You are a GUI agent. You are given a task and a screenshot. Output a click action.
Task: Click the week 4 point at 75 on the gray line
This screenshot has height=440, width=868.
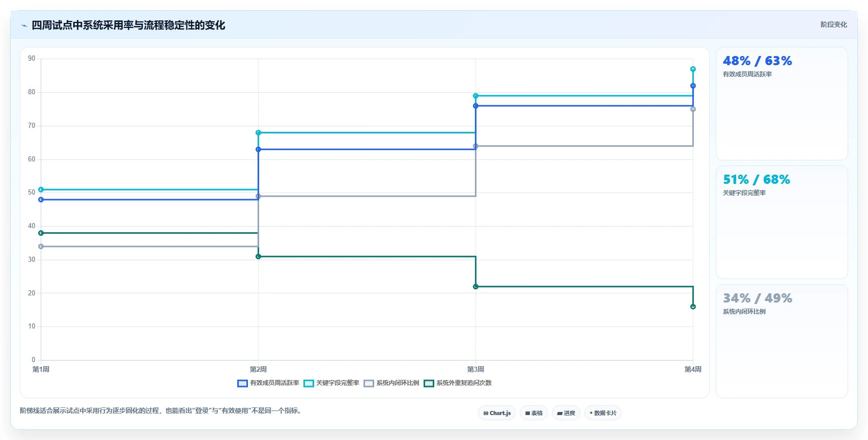693,109
